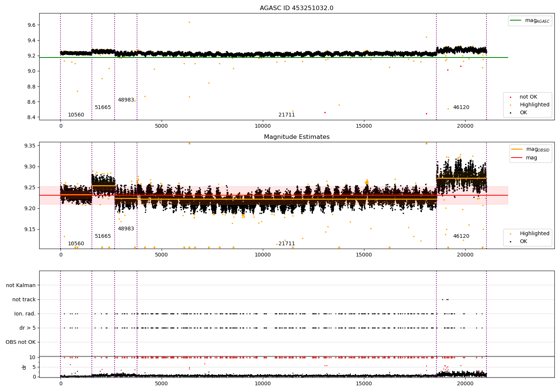Click OBSID label 10560 in middle plot
Screen dimensions: 560x392
(76, 244)
